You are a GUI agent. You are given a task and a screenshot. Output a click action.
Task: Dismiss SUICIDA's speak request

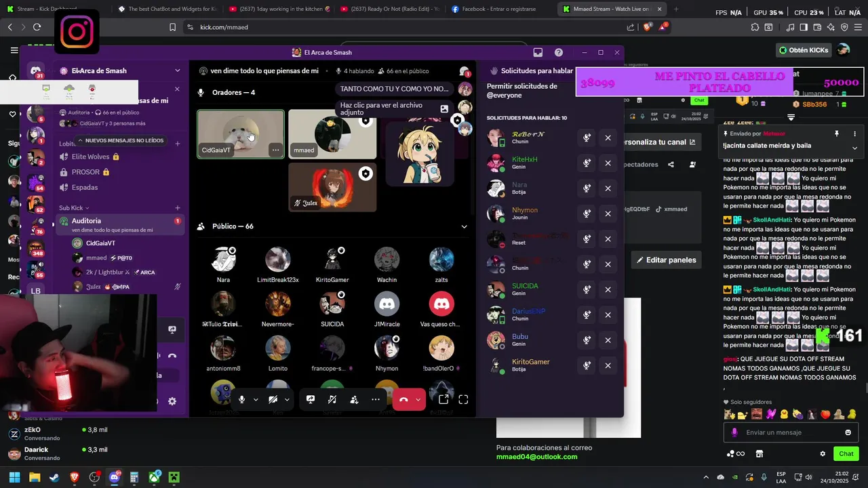point(608,289)
